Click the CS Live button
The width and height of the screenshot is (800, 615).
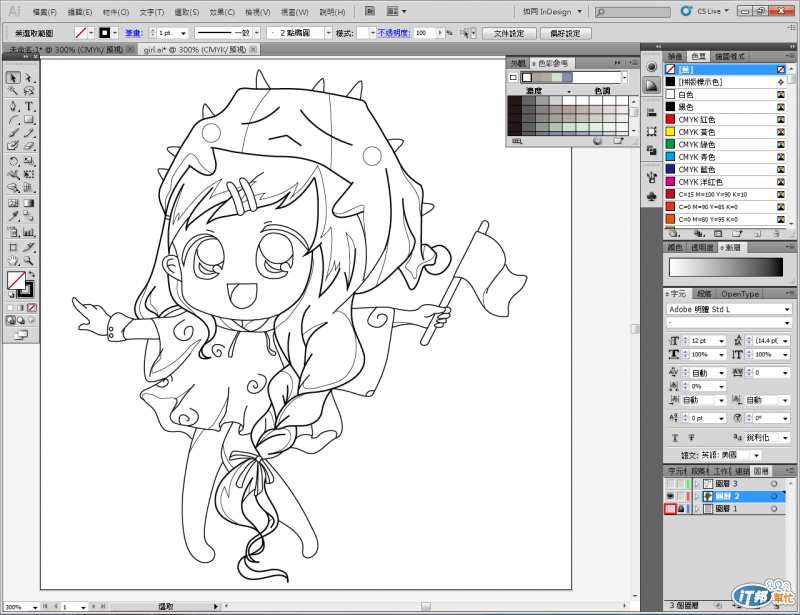pos(709,11)
